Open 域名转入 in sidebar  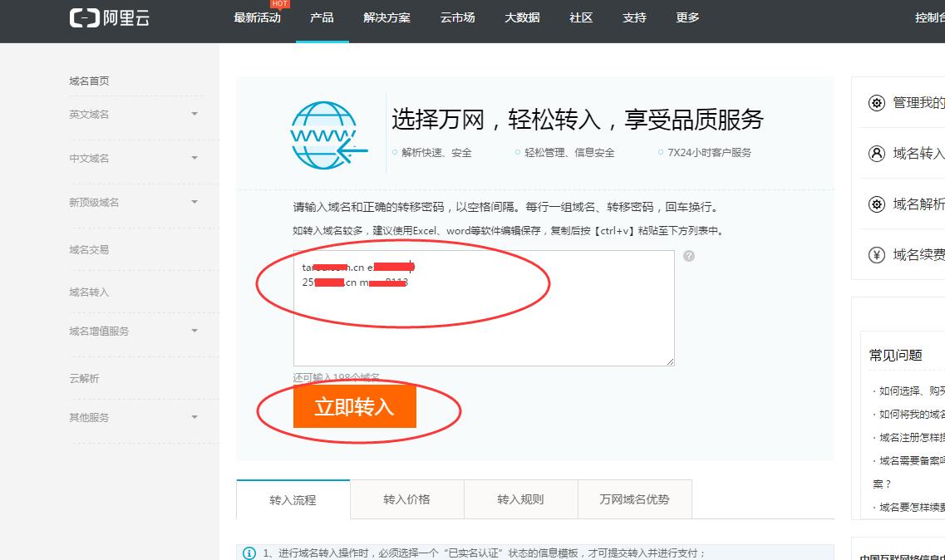[x=89, y=292]
